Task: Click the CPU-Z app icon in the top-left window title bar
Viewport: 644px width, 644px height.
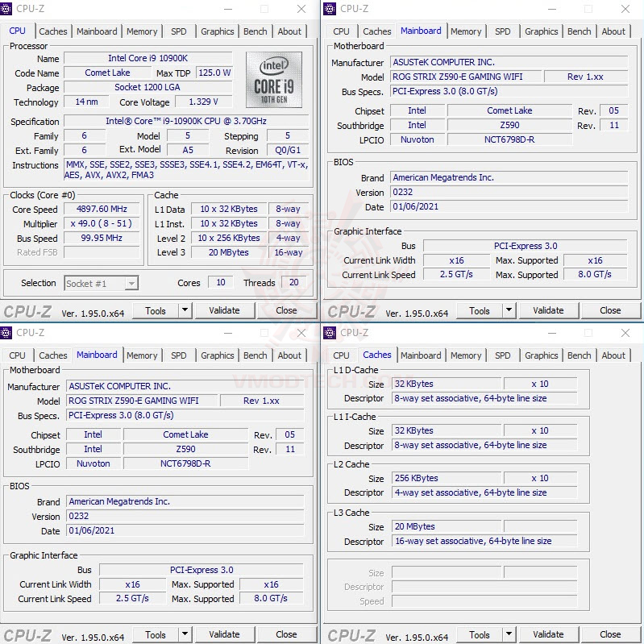Action: [6, 9]
